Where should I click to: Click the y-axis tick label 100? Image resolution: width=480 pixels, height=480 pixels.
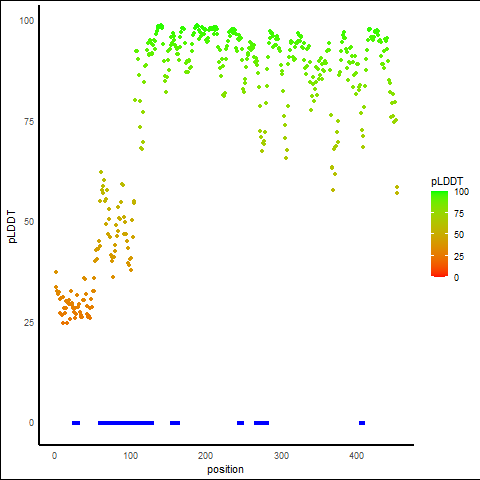27,21
